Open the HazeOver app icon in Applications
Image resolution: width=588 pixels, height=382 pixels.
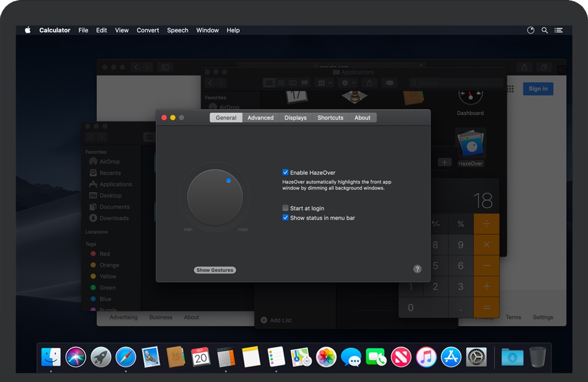(x=470, y=145)
